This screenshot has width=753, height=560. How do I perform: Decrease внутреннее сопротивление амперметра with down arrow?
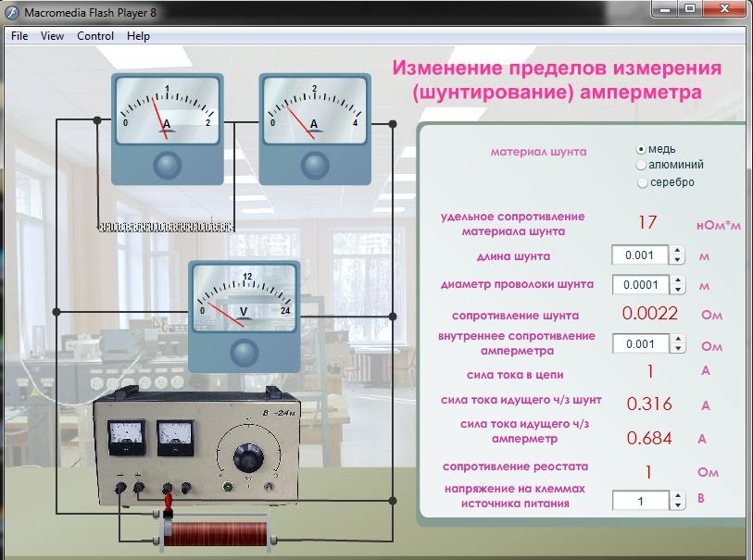click(x=678, y=349)
